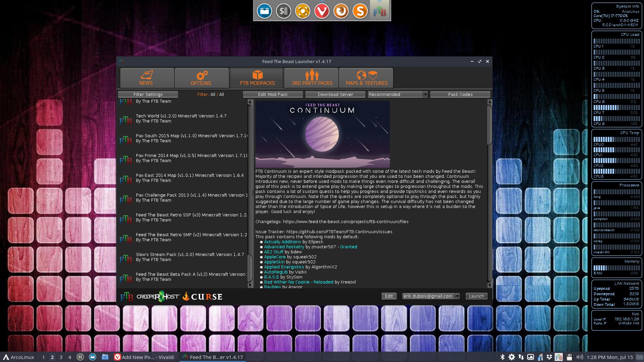Screen dimensions: 644x362
Task: Launch the terminal from the dock
Action: point(283,11)
